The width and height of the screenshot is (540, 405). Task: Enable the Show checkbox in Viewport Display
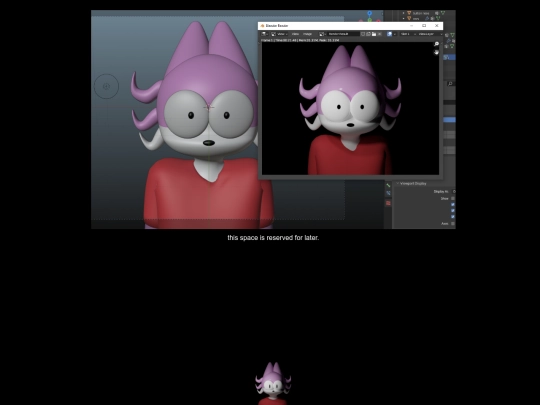click(453, 198)
